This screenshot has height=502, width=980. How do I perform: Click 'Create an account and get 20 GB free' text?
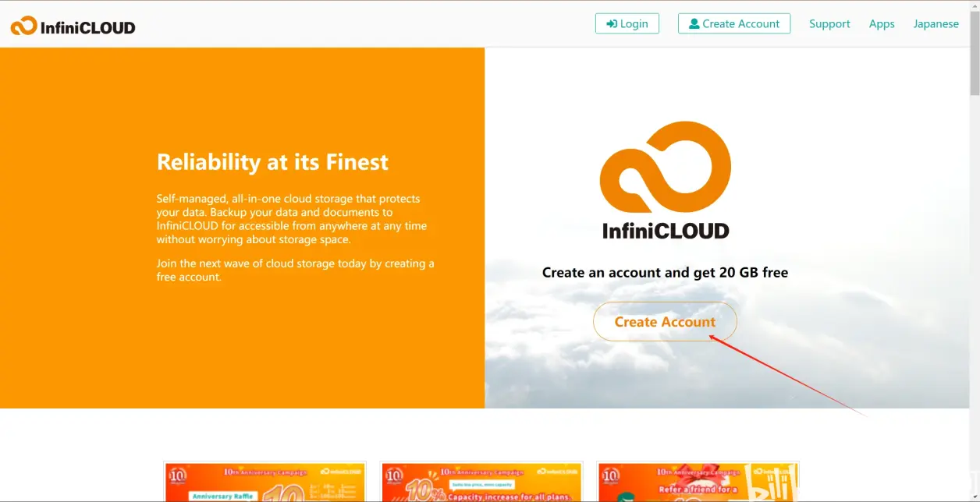coord(665,273)
